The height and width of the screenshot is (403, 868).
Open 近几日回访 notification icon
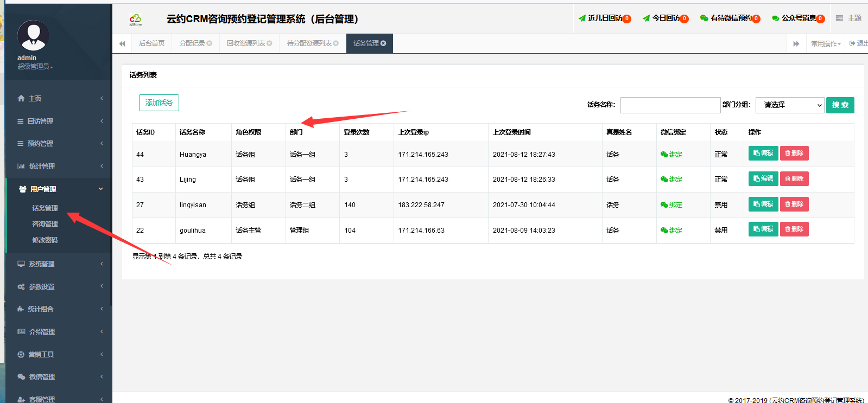(x=582, y=18)
